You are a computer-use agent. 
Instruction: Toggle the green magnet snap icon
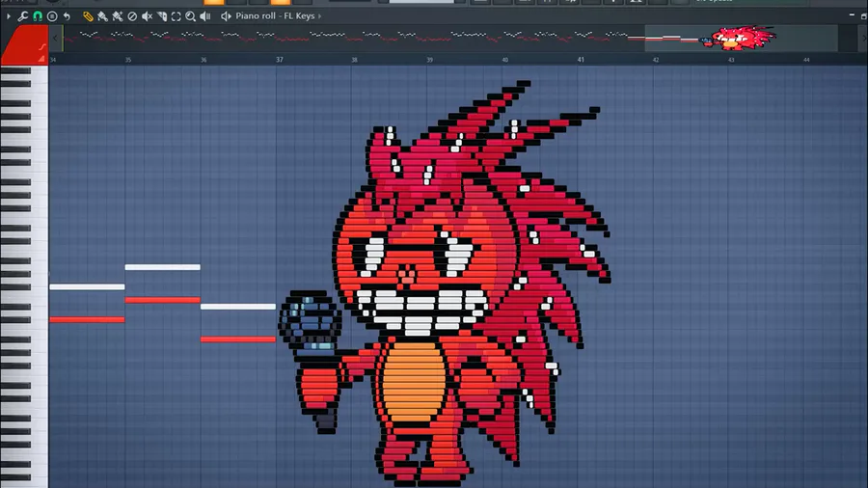[37, 16]
